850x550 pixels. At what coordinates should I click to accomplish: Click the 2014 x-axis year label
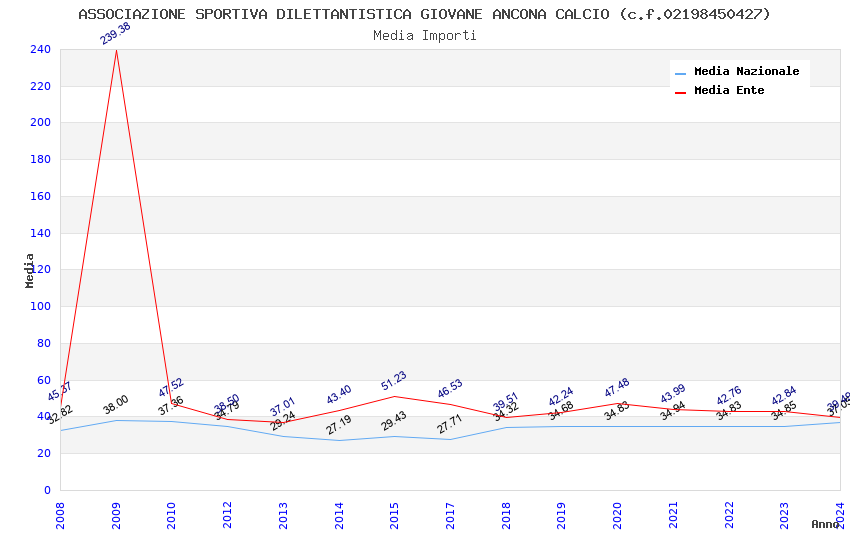point(339,515)
